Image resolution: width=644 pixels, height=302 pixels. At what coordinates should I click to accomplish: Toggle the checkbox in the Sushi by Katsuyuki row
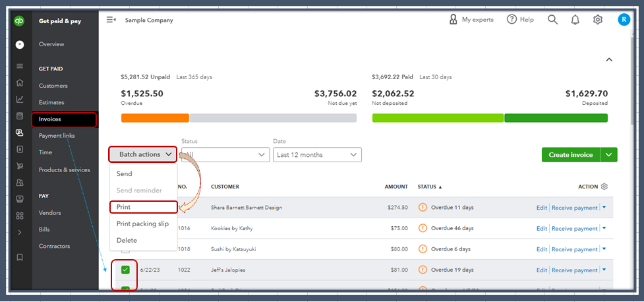125,251
